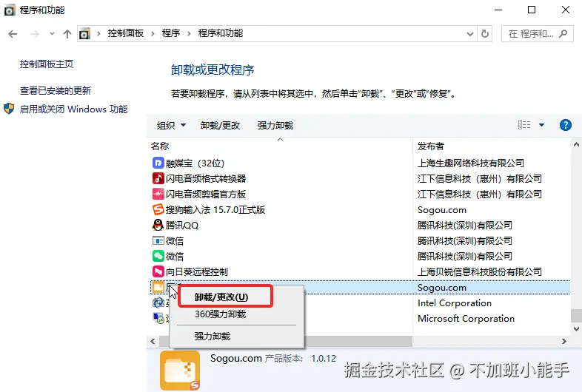Click Intel Corporation publisher cell
Screen dimensions: 582x392
455,303
